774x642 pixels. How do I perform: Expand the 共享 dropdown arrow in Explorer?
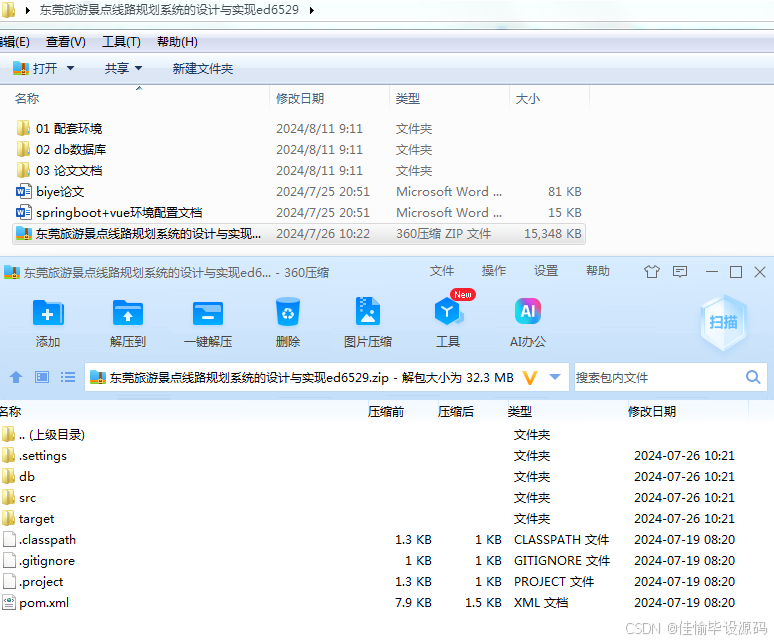pyautogui.click(x=138, y=68)
